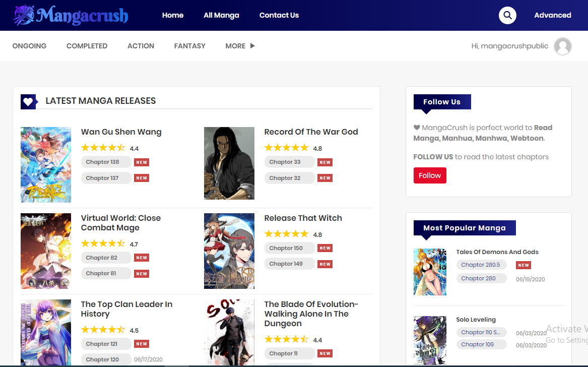Open Solo Leveling Chapter 109
588x367 pixels.
tap(482, 344)
